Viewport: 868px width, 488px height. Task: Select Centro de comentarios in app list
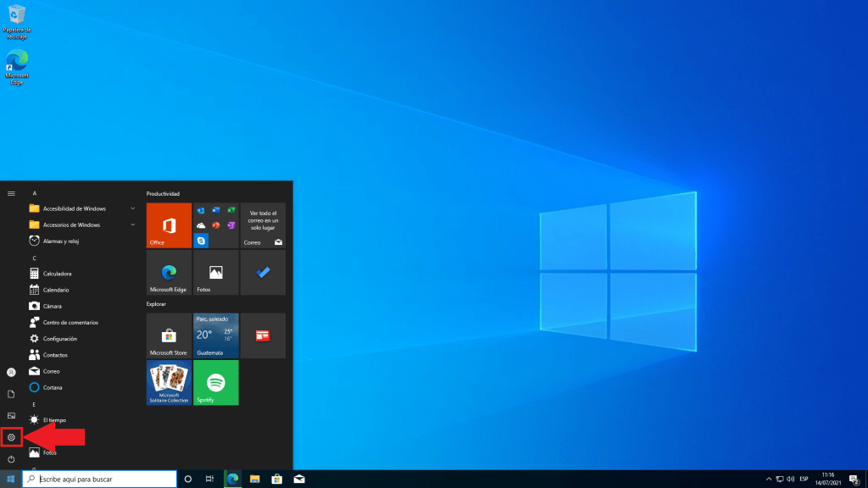coord(70,322)
